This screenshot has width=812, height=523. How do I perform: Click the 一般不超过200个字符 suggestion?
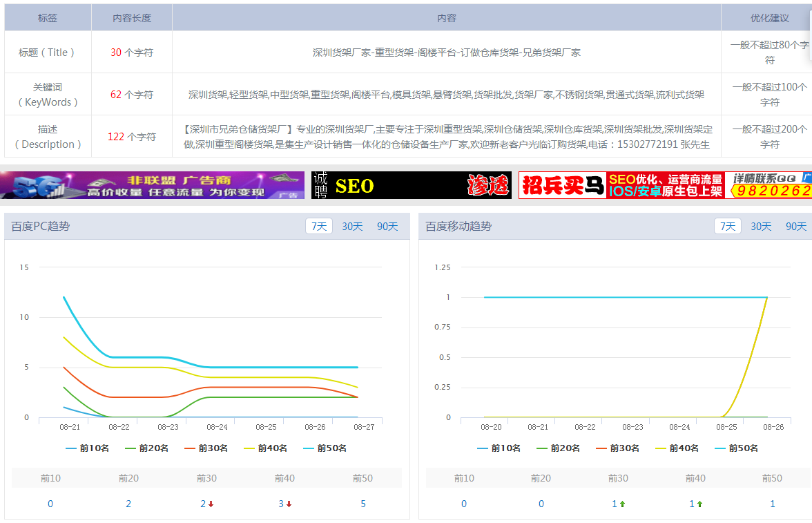click(769, 137)
